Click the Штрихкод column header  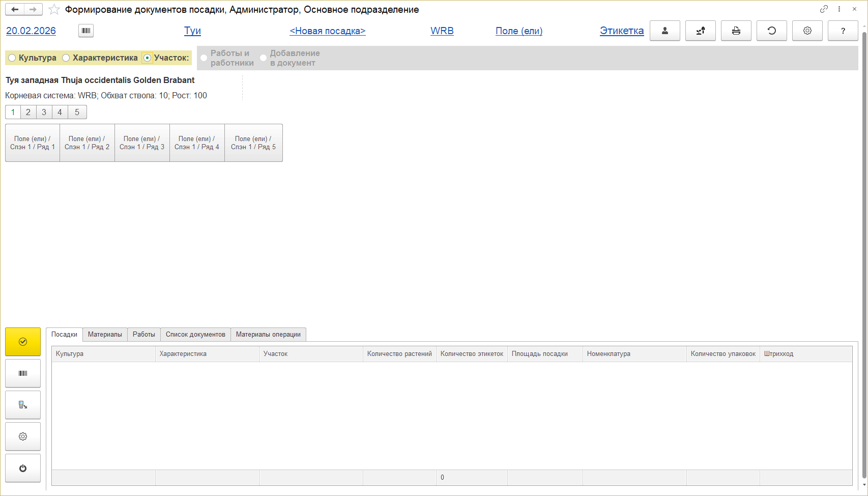click(x=806, y=354)
